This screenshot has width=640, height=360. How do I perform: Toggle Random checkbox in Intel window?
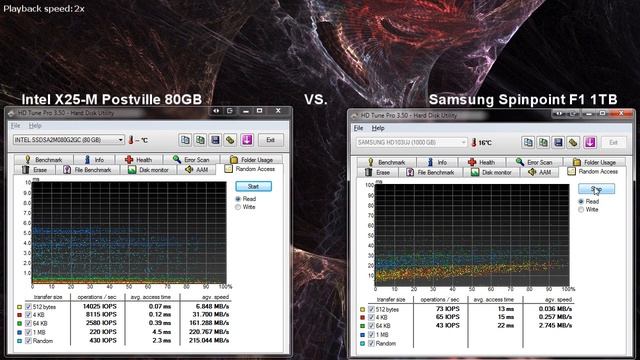tap(28, 340)
